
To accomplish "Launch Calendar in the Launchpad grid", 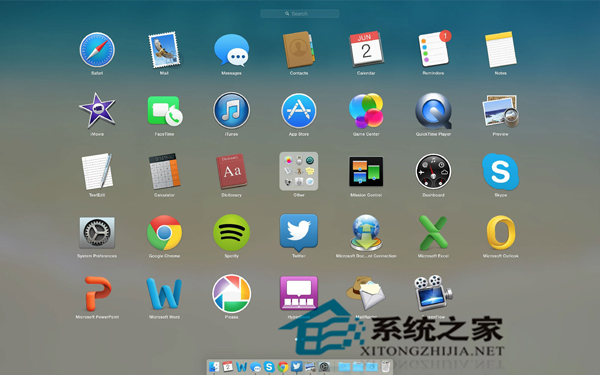I will pyautogui.click(x=366, y=49).
